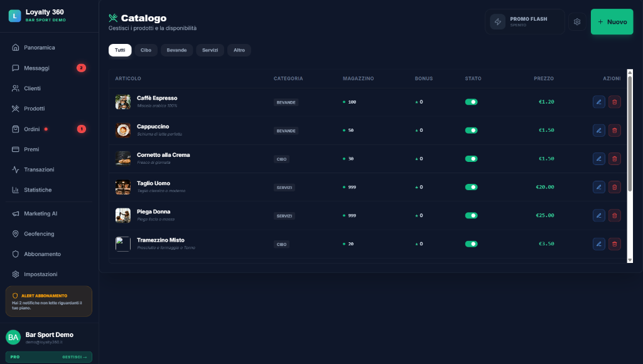Click the scrollbar down arrow in table
This screenshot has width=643, height=364.
click(x=630, y=259)
